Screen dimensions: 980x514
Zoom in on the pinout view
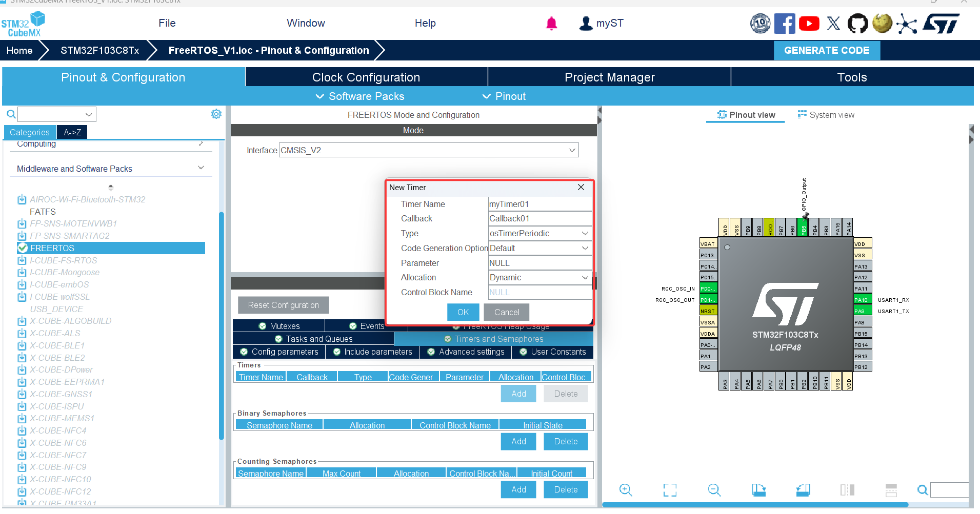(626, 490)
